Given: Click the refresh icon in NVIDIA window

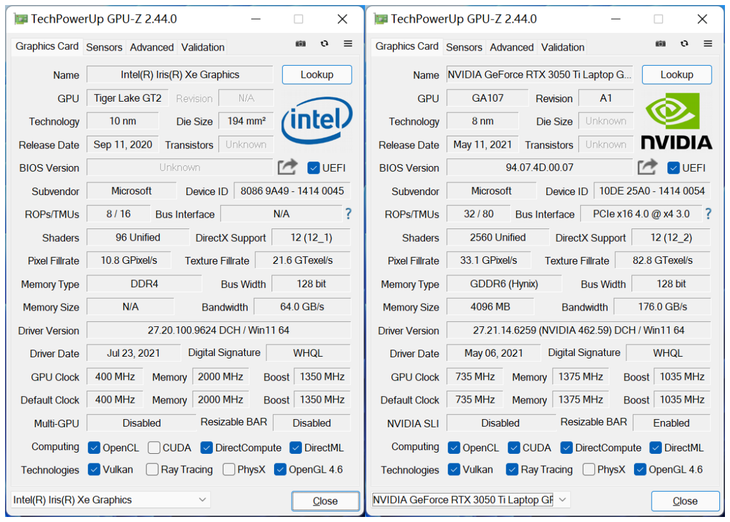Looking at the screenshot, I should pyautogui.click(x=684, y=44).
